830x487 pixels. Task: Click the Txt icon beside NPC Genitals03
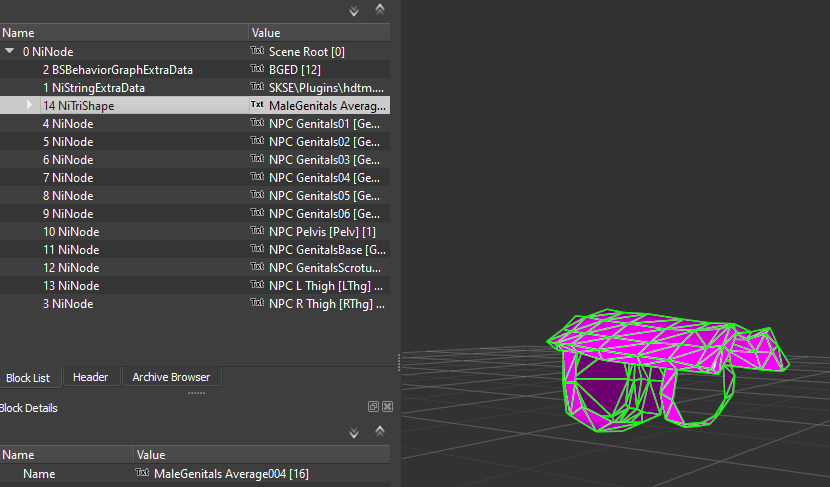tap(257, 159)
